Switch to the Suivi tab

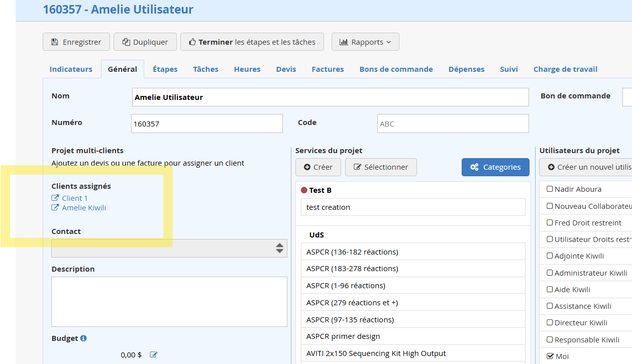click(x=509, y=69)
